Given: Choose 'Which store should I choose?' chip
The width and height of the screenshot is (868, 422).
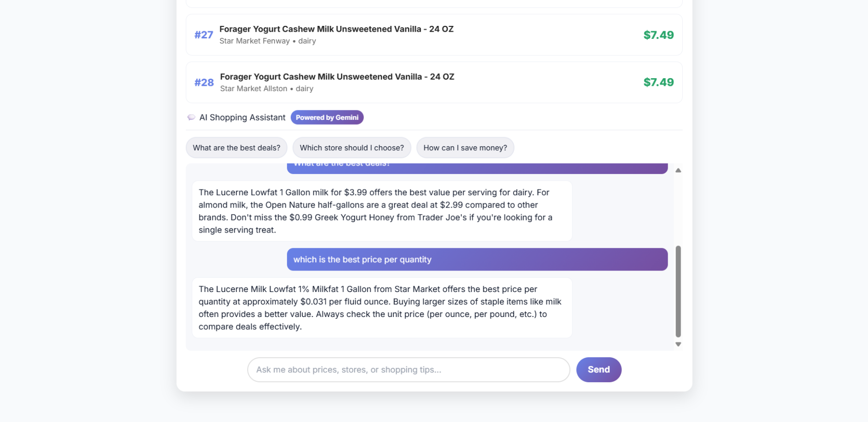Looking at the screenshot, I should click(x=352, y=148).
